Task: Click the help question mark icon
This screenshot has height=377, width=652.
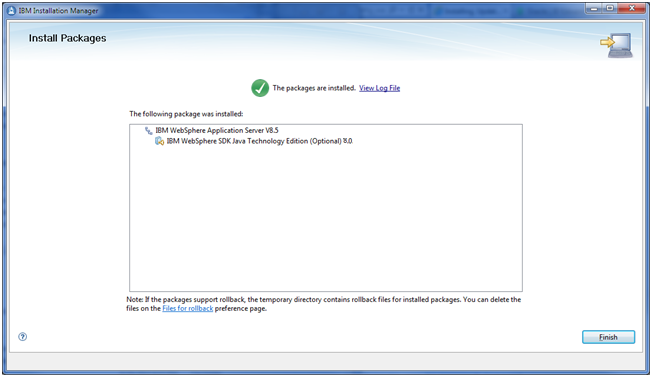Action: (x=22, y=337)
